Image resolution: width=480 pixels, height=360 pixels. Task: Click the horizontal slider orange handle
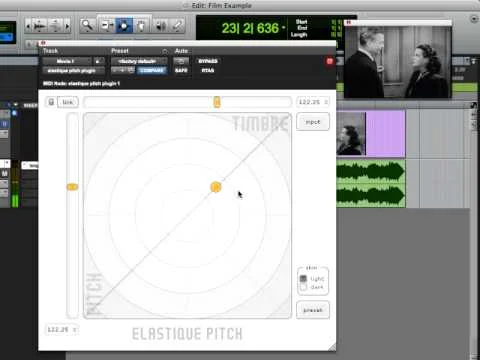click(217, 102)
